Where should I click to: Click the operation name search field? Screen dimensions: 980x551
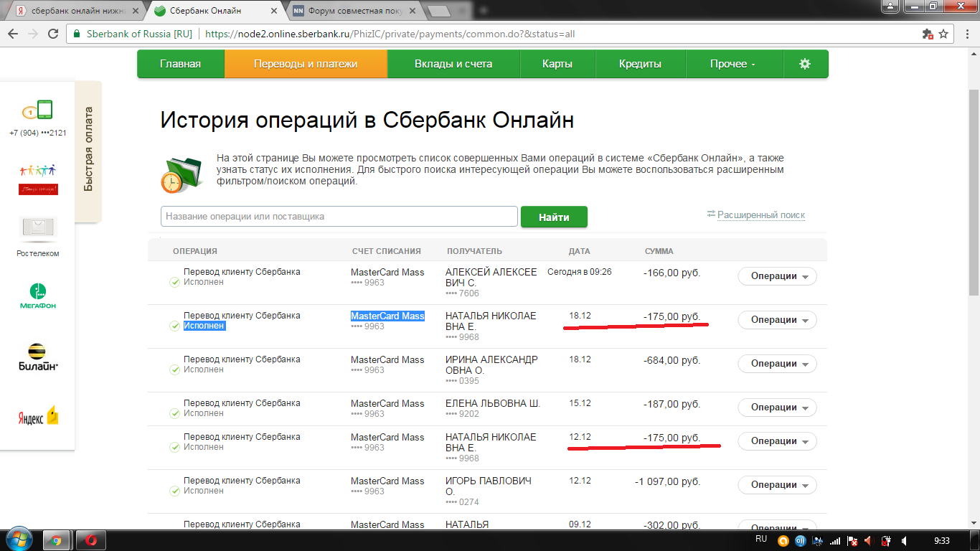click(x=339, y=216)
